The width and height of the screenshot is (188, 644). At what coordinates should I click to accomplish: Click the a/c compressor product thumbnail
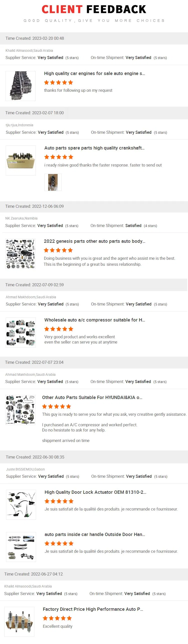point(21,332)
